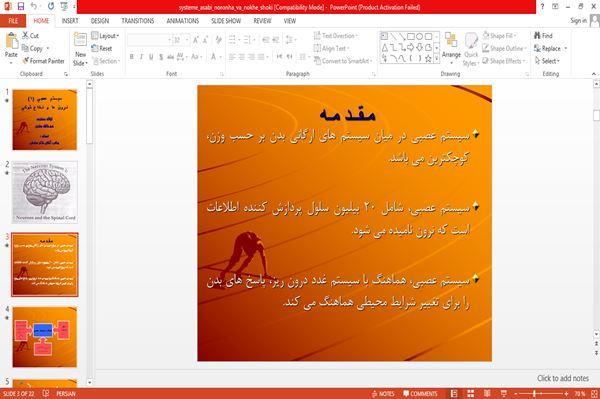600x399 pixels.
Task: Click the 70% zoom level
Action: pyautogui.click(x=579, y=394)
